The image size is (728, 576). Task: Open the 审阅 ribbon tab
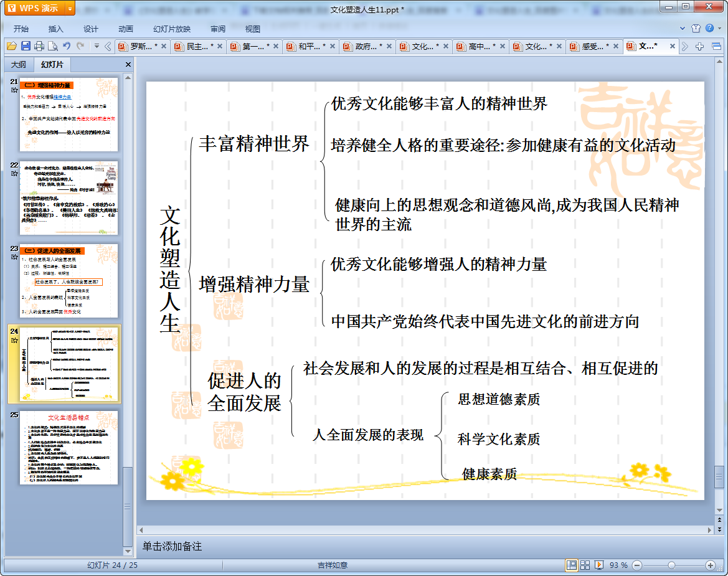coord(218,29)
